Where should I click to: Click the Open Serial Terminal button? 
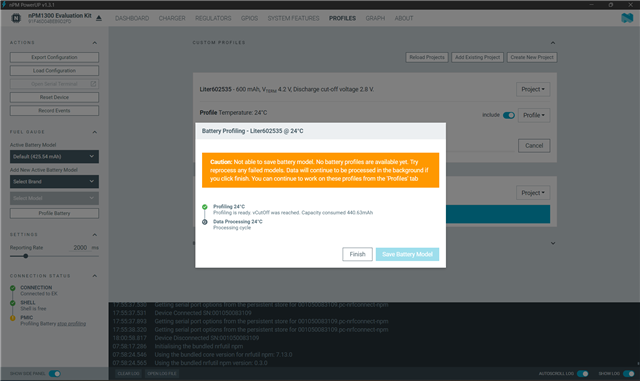pos(54,84)
